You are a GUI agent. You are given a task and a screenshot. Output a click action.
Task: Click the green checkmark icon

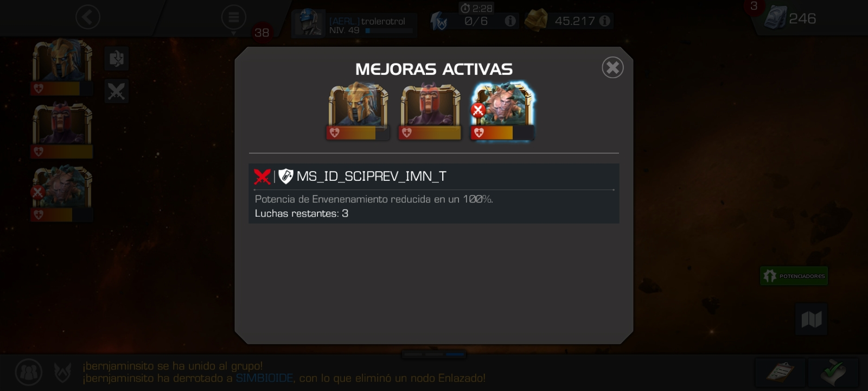click(x=833, y=372)
